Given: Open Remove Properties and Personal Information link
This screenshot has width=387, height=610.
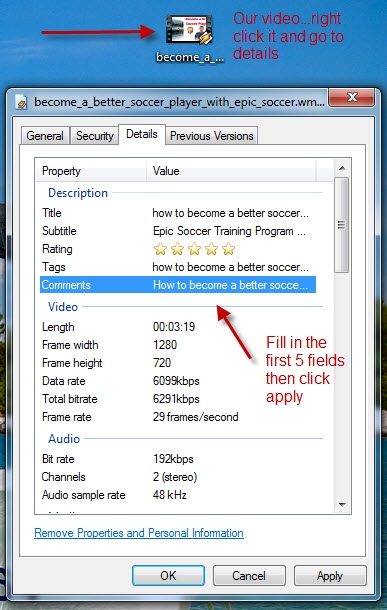Looking at the screenshot, I should coord(139,533).
